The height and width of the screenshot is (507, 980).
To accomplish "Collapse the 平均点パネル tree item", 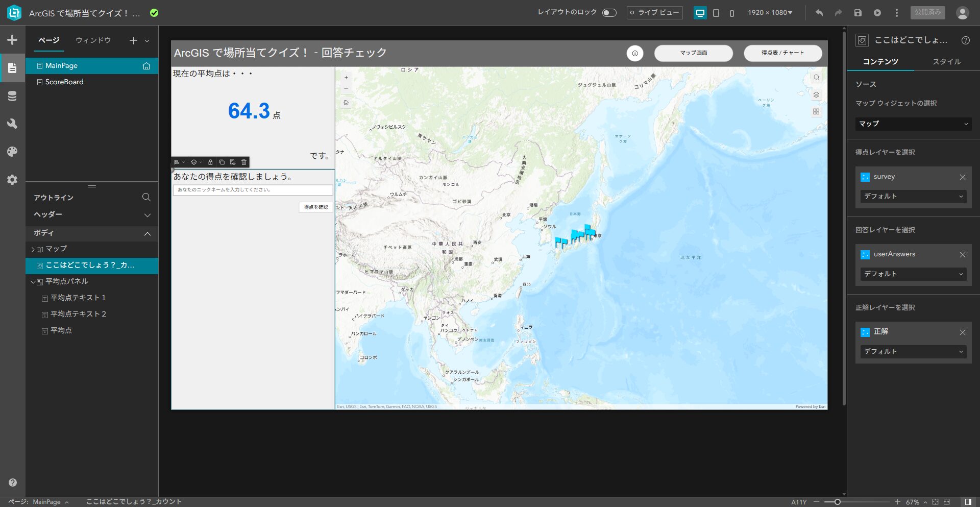I will point(33,282).
